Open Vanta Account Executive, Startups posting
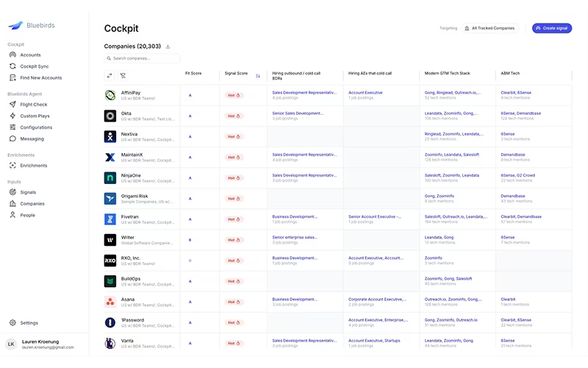The width and height of the screenshot is (588, 368). (x=374, y=341)
